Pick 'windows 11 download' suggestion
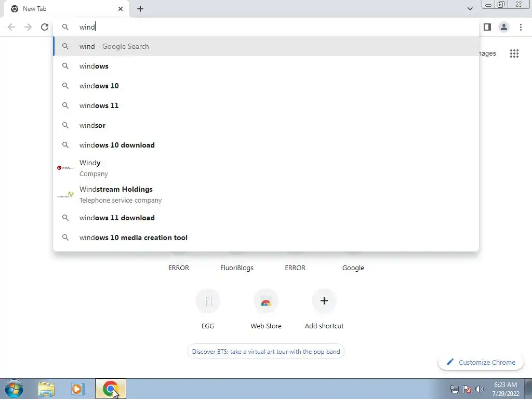The width and height of the screenshot is (532, 399). [x=266, y=218]
